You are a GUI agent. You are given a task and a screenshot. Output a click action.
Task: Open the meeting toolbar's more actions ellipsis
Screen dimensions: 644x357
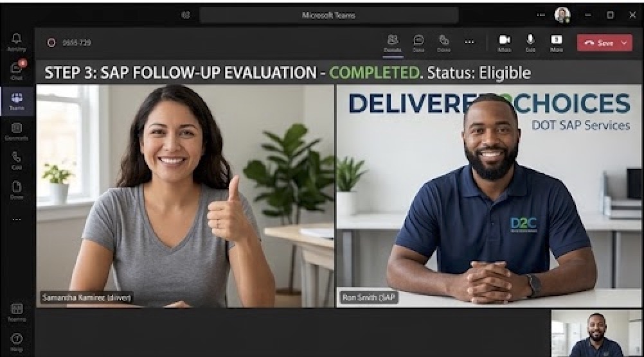click(x=469, y=42)
